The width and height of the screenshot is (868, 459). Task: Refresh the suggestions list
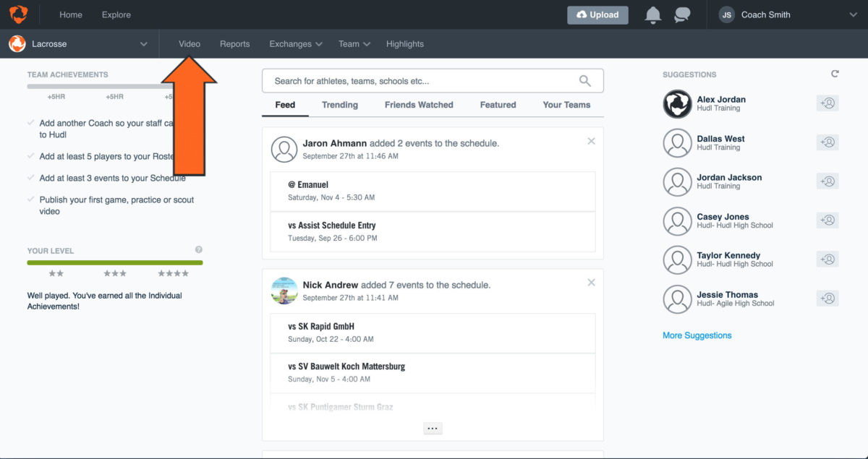[x=835, y=74]
